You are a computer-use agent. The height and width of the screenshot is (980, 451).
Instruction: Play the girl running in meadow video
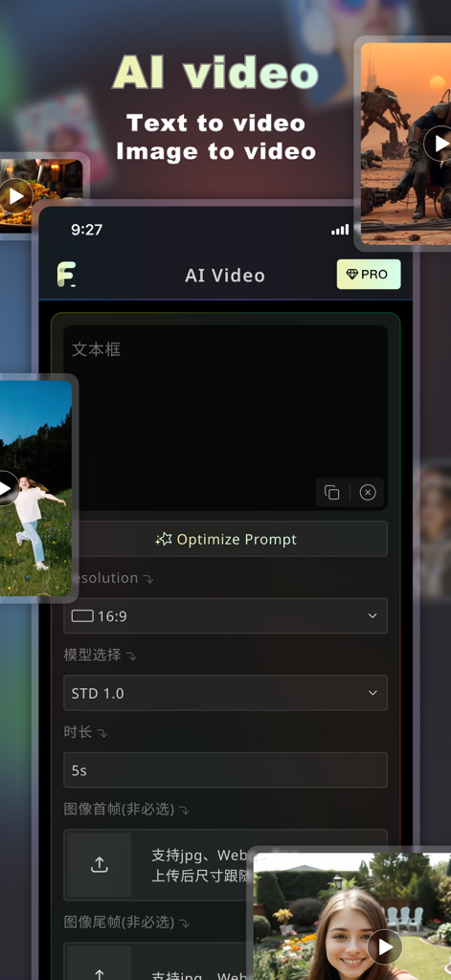pos(5,488)
